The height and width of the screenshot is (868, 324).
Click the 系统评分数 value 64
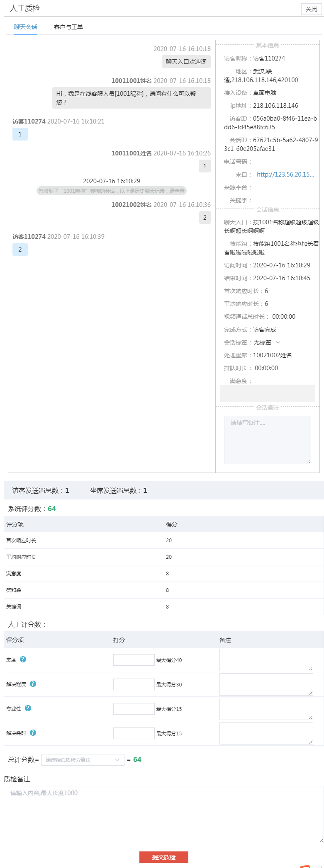(x=52, y=509)
